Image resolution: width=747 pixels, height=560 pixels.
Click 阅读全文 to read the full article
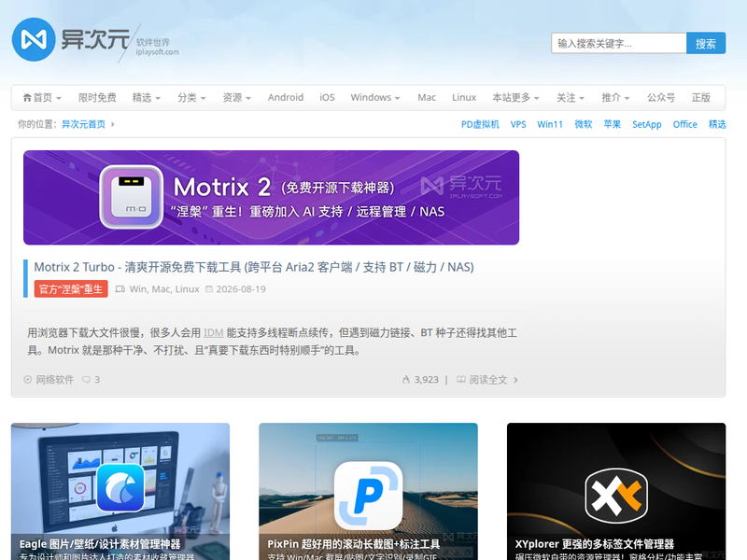click(x=488, y=380)
